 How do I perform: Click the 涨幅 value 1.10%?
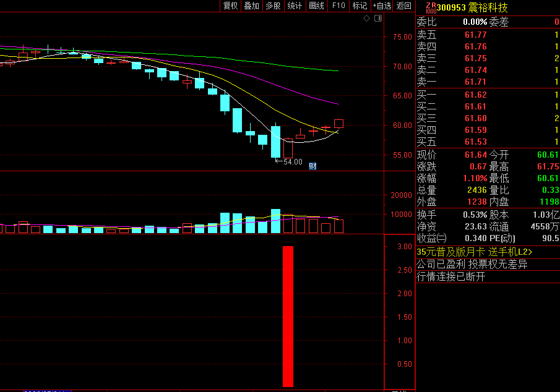click(475, 178)
